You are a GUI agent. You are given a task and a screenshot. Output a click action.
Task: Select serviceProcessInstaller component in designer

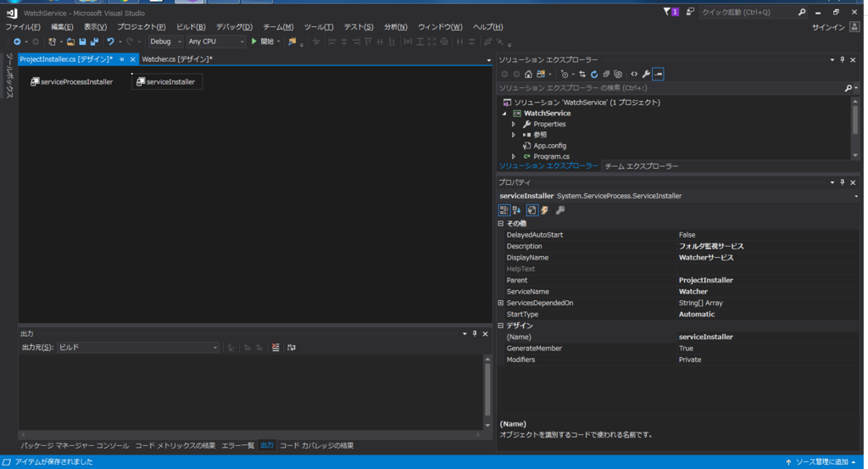tap(71, 82)
